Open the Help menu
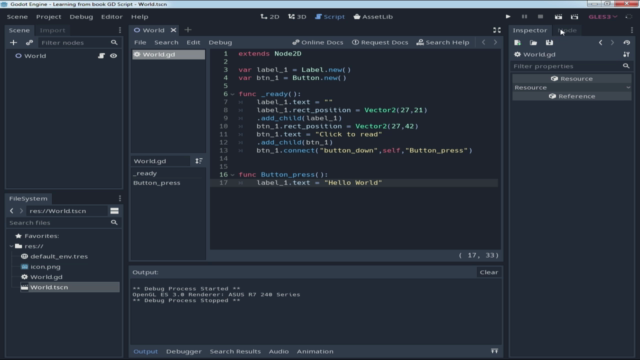Screen dimensions: 640x360 [x=140, y=17]
